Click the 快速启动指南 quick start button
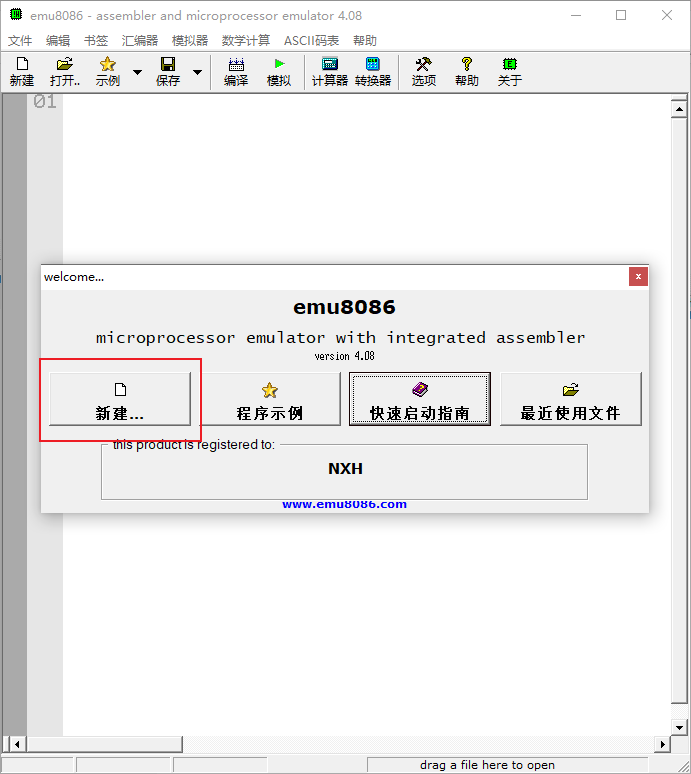Viewport: 691px width, 774px height. point(420,399)
